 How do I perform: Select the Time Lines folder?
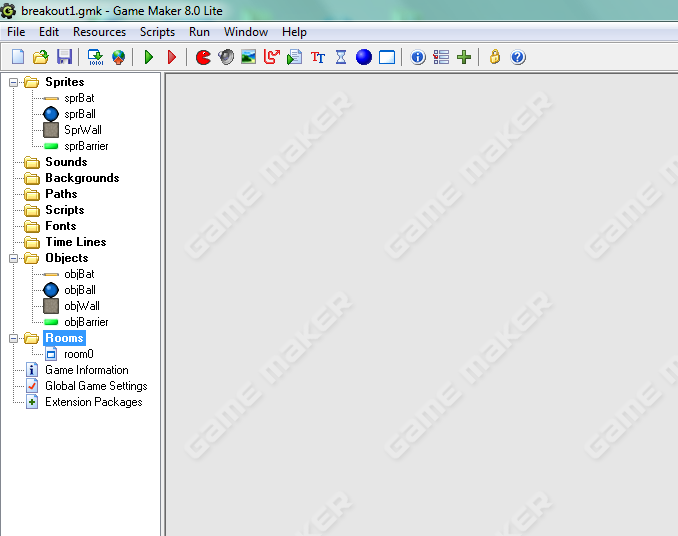click(x=76, y=242)
